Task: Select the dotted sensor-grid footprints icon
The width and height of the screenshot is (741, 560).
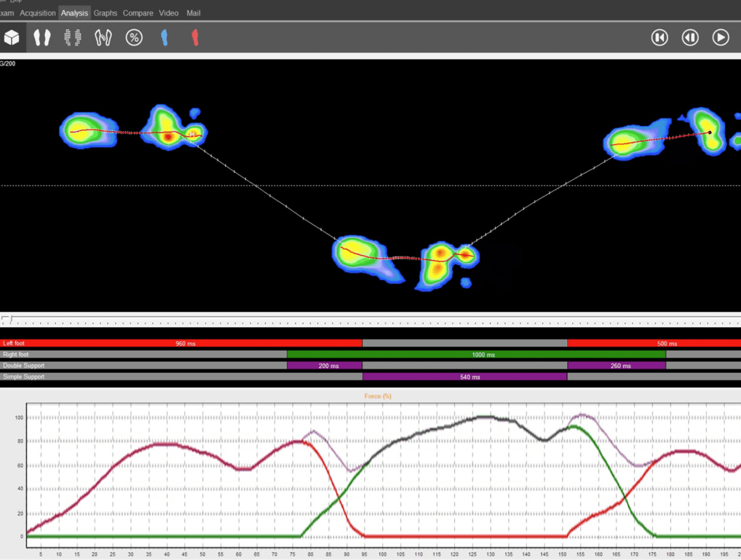Action: tap(72, 38)
